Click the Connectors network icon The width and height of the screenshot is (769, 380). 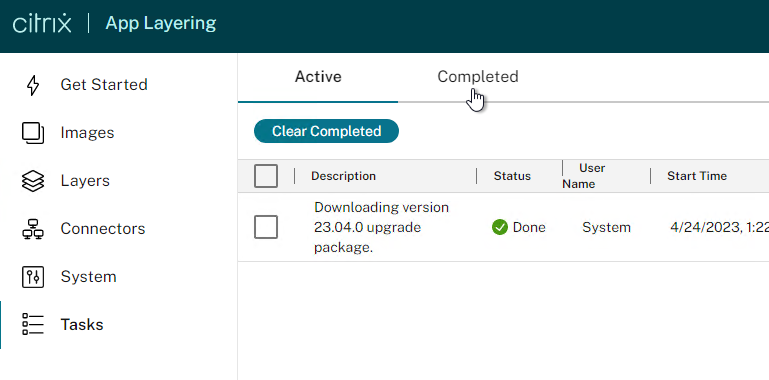pyautogui.click(x=33, y=229)
